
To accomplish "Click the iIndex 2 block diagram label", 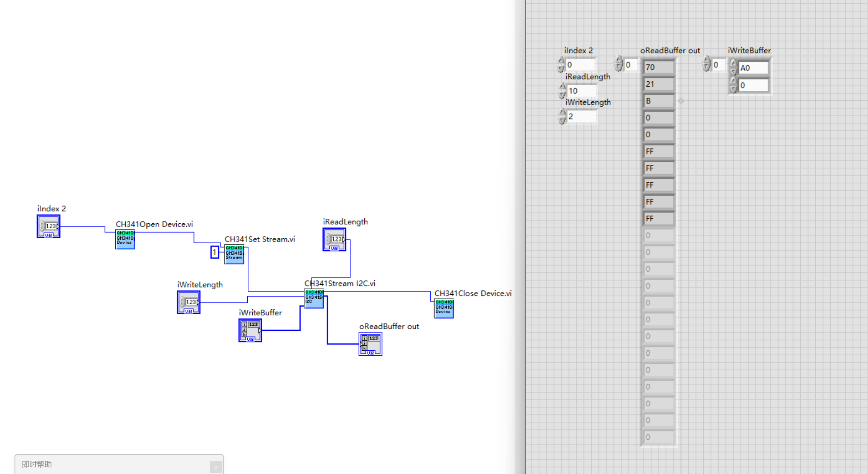I will click(x=51, y=209).
